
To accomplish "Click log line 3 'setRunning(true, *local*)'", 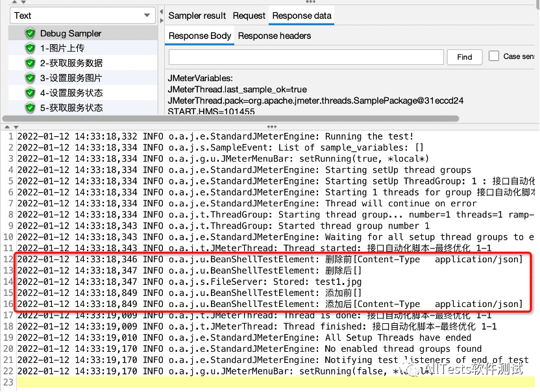I will (x=223, y=159).
